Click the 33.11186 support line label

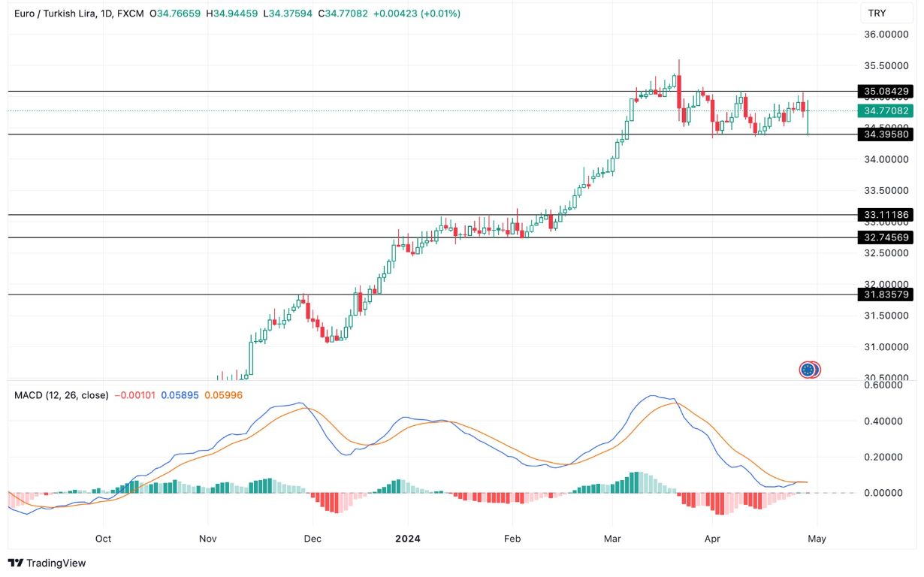[886, 214]
